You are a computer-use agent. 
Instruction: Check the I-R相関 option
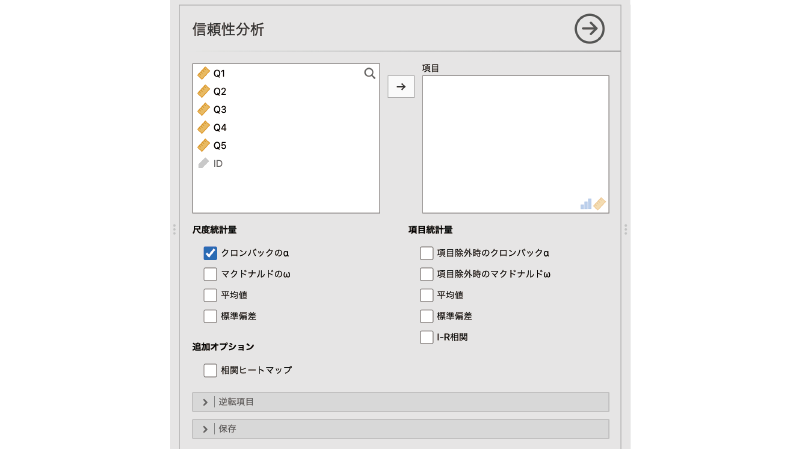pyautogui.click(x=427, y=337)
